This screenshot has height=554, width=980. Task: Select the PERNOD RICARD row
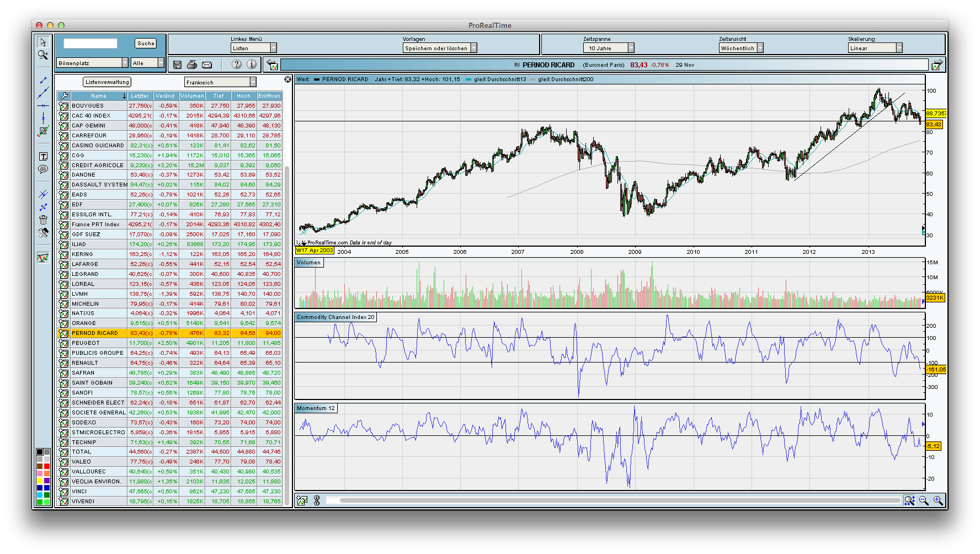pyautogui.click(x=169, y=333)
